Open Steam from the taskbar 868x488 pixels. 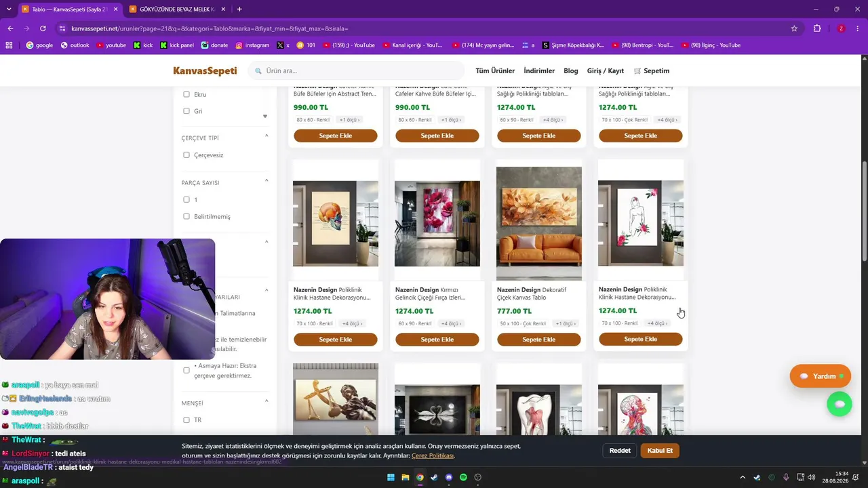coord(435,477)
